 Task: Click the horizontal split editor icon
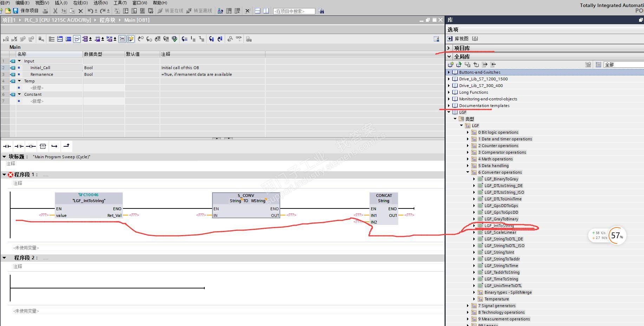[x=257, y=11]
